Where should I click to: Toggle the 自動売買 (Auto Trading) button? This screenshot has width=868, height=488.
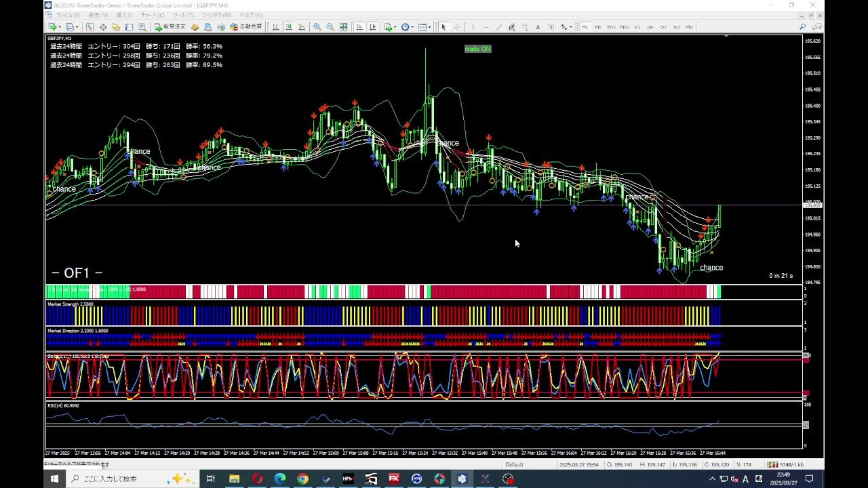tap(246, 27)
